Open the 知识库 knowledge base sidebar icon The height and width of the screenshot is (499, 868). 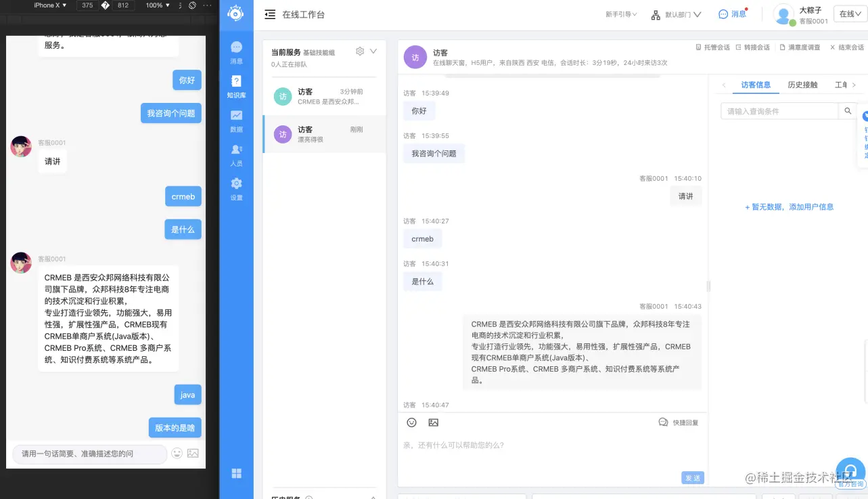(x=236, y=86)
